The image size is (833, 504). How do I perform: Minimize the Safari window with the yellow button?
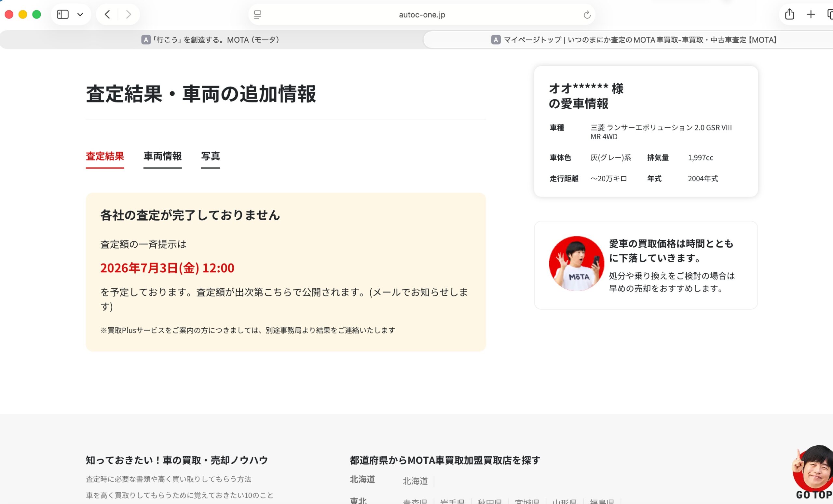click(23, 15)
